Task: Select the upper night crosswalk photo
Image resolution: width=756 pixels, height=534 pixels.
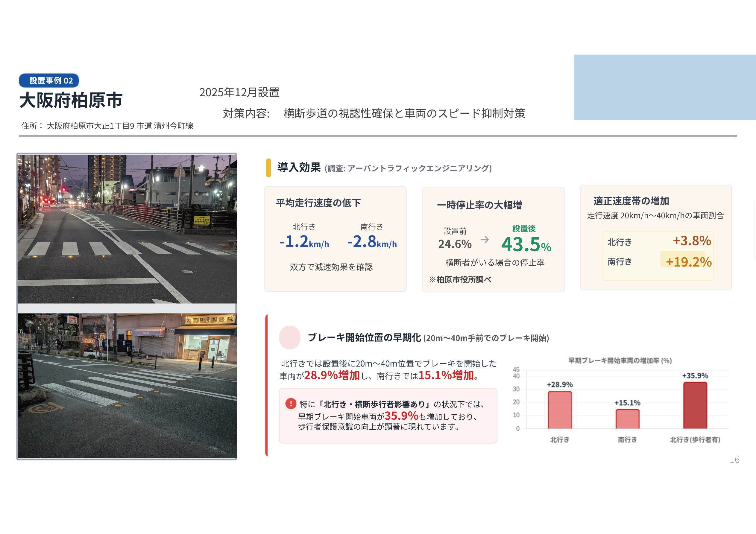Action: 127,229
